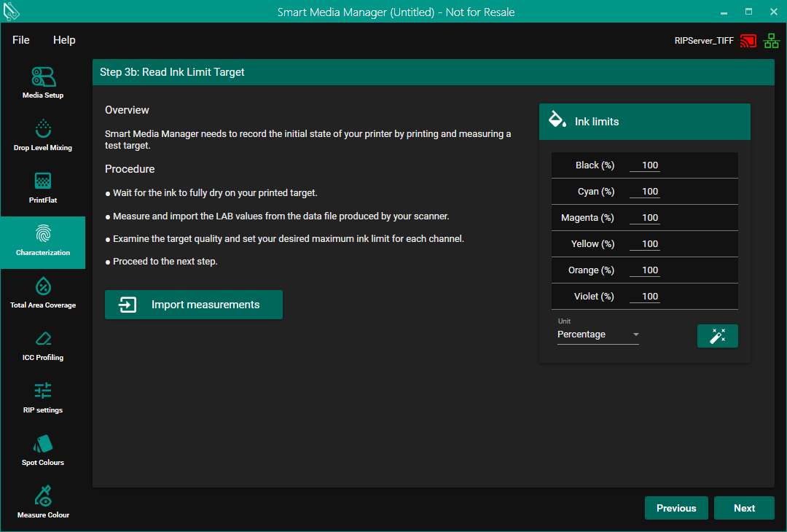The image size is (787, 532).
Task: Open Total Area Coverage droplet icon
Action: coord(43,286)
